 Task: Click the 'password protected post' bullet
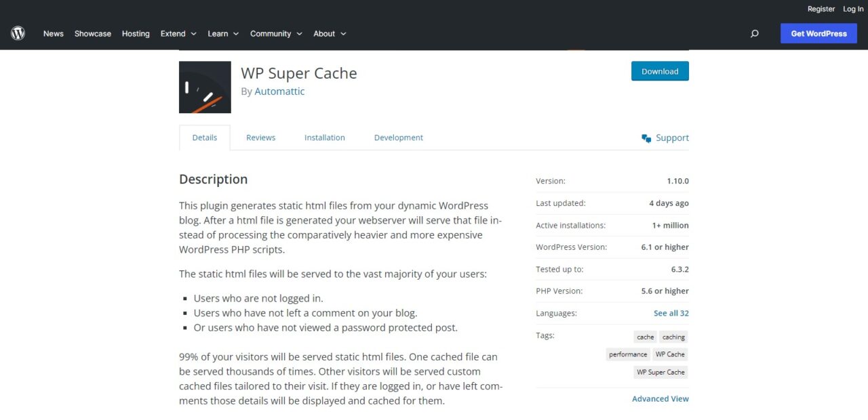(x=325, y=328)
